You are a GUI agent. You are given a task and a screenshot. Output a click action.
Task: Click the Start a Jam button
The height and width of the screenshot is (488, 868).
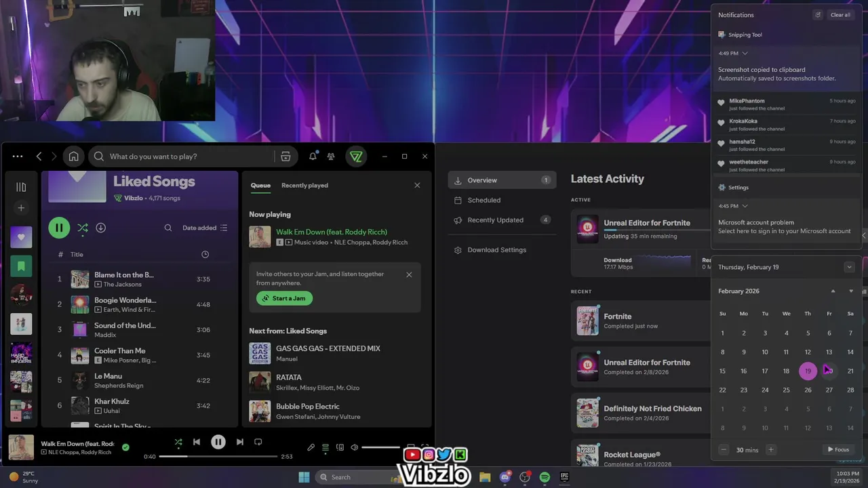pyautogui.click(x=284, y=298)
